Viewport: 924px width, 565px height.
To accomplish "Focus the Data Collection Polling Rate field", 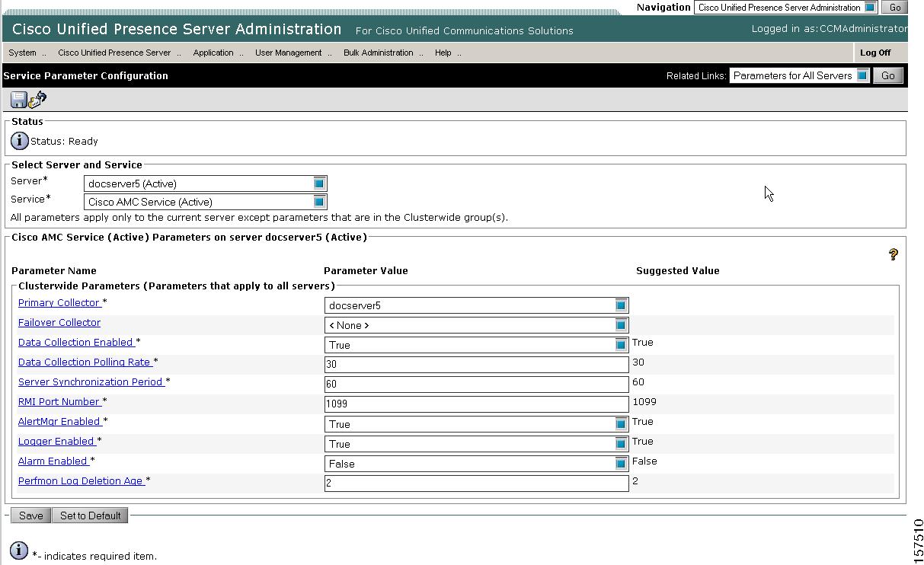I will point(476,365).
